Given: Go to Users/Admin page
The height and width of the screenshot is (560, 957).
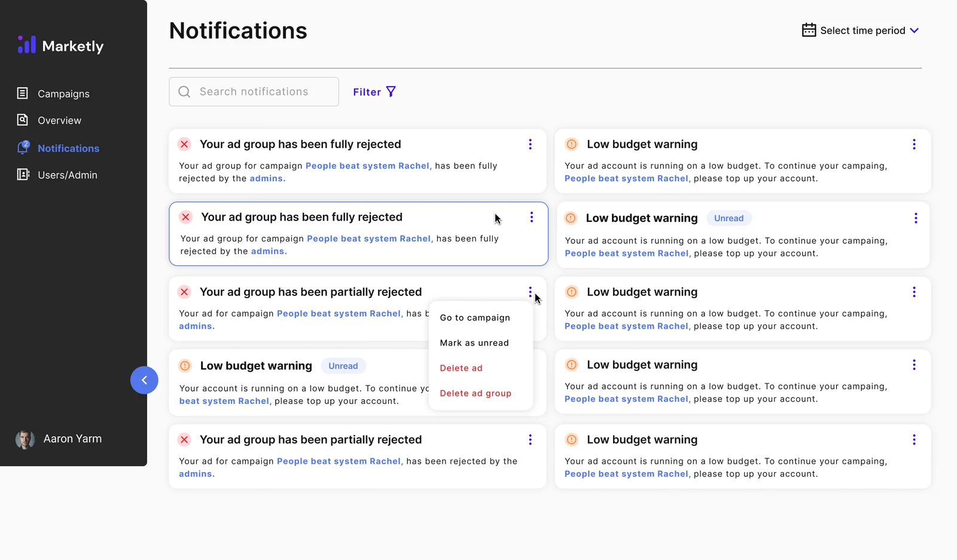Looking at the screenshot, I should click(x=57, y=175).
